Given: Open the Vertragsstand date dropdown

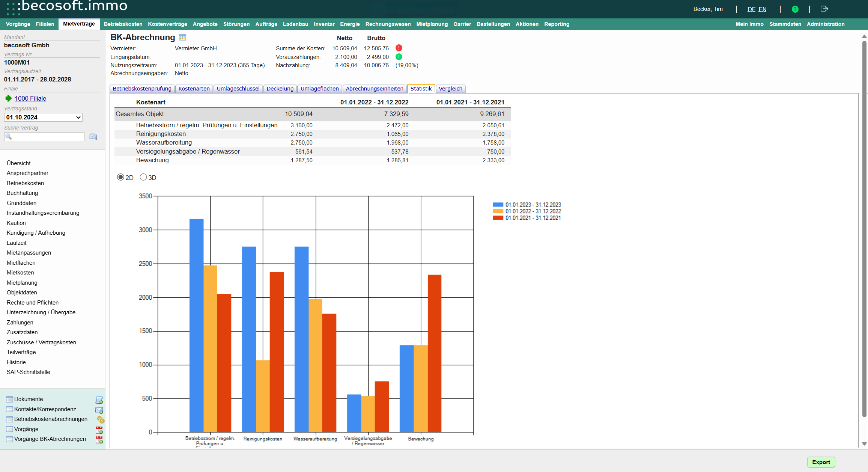Looking at the screenshot, I should tap(43, 117).
